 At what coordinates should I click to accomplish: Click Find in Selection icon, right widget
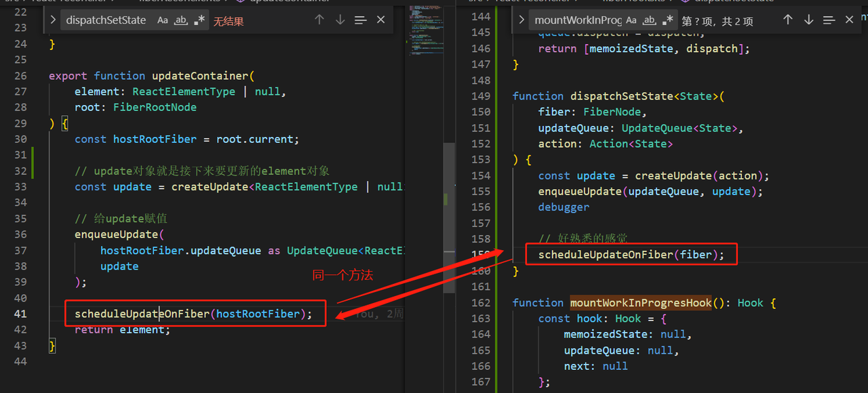(829, 20)
